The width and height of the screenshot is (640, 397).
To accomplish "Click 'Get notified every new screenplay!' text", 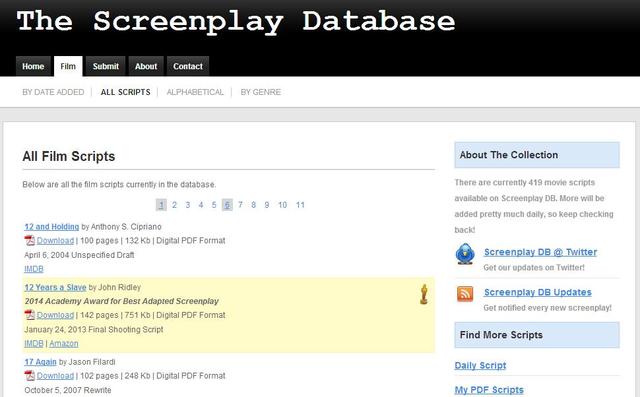I will click(x=547, y=308).
